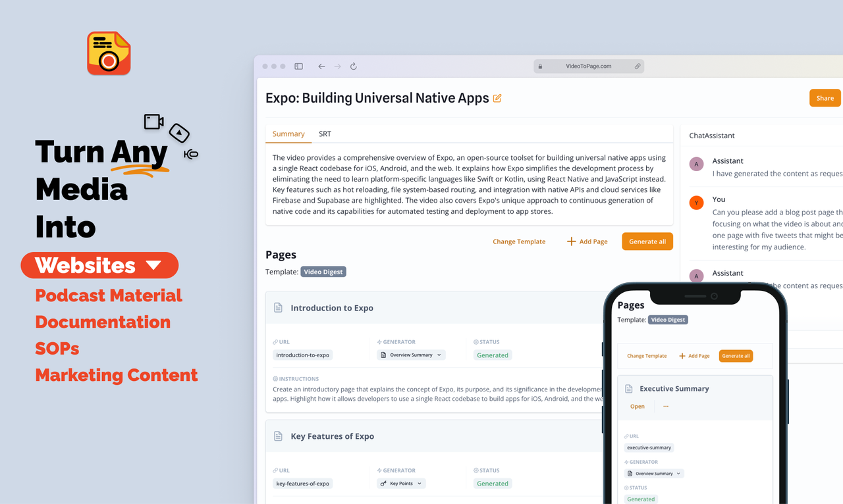
Task: Open the Key Points generator dropdown
Action: [401, 484]
